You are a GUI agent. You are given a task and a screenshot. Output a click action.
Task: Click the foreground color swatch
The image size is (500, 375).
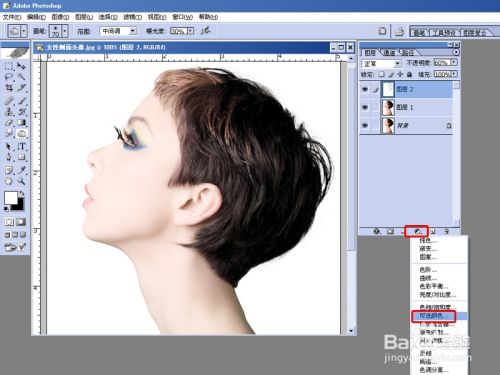pos(10,198)
